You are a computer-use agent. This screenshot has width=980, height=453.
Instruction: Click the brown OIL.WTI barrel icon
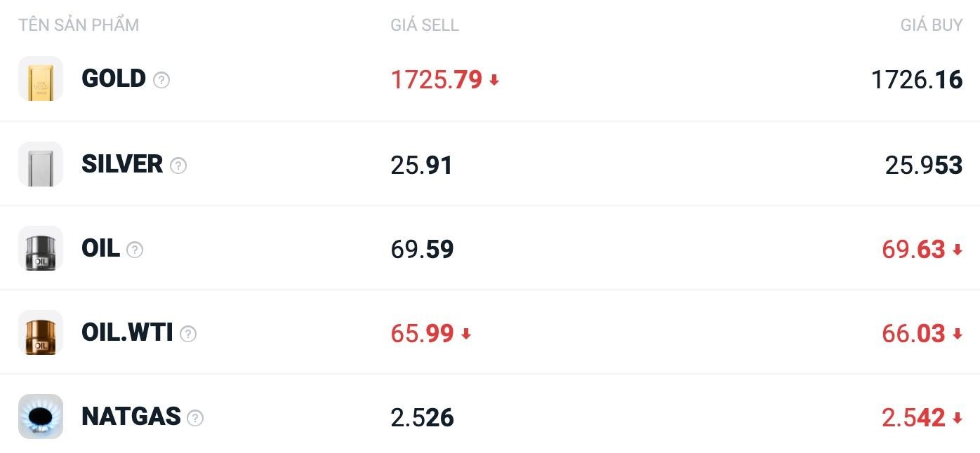(x=41, y=332)
